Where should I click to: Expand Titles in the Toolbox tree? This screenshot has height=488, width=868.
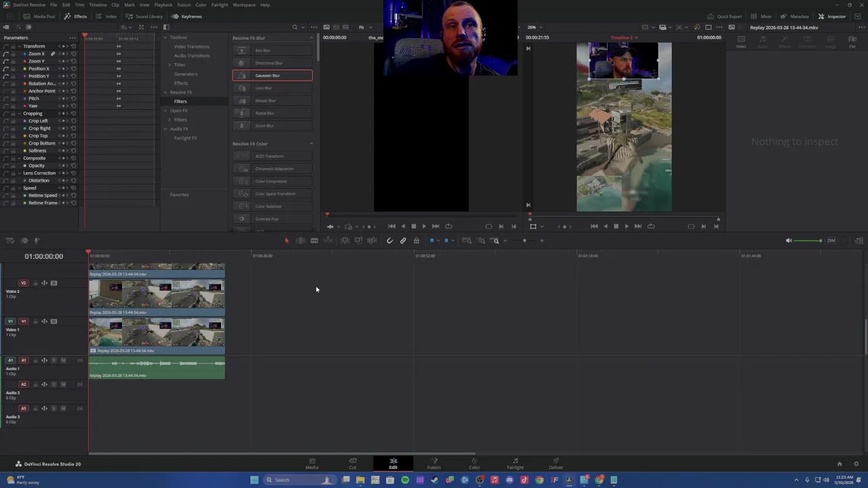point(170,65)
